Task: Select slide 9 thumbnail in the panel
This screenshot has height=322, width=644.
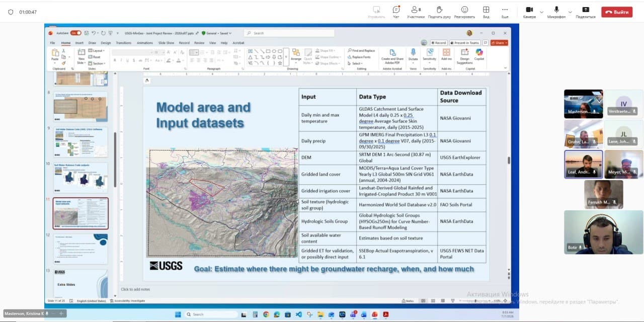Action: pyautogui.click(x=80, y=142)
